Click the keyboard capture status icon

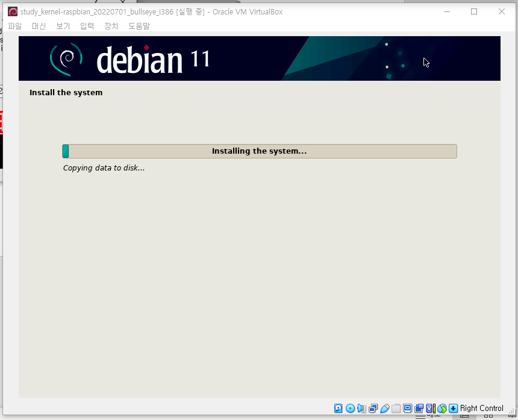[453, 409]
